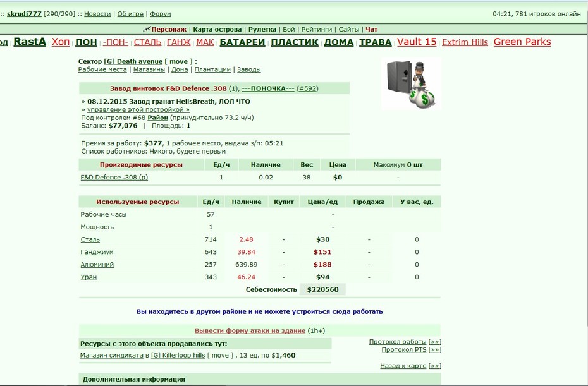Go to the Рулетка page

tap(262, 29)
